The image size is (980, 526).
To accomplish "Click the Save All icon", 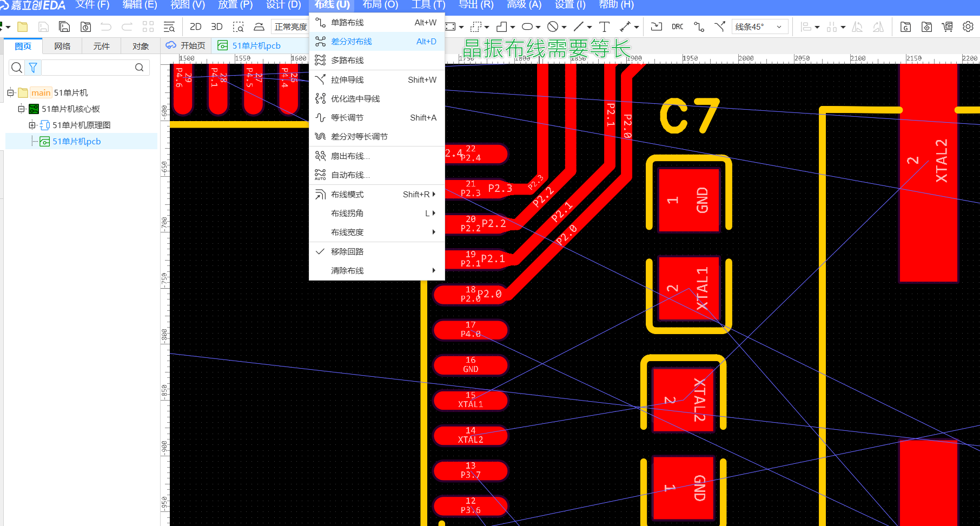I will pyautogui.click(x=64, y=26).
